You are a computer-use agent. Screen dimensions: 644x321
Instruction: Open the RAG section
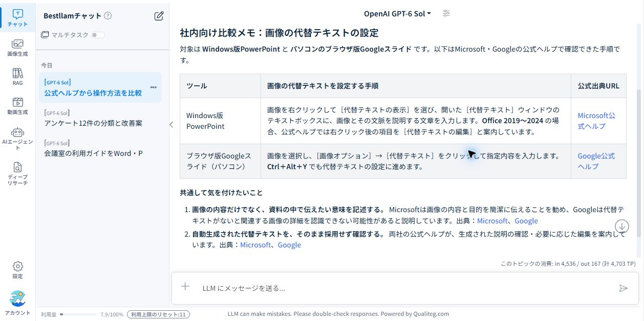17,77
